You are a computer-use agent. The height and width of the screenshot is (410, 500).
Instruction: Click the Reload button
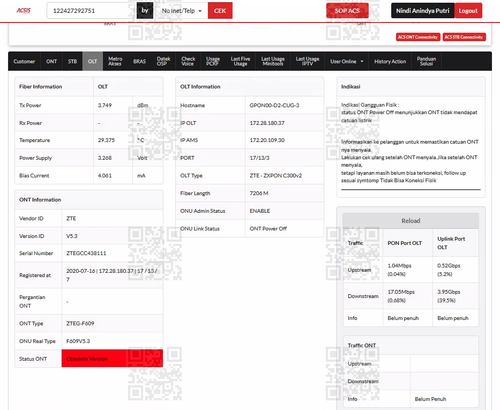[x=411, y=221]
